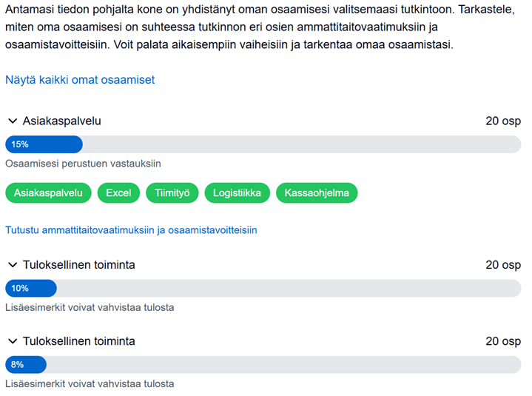532x396 pixels.
Task: Click the Osaamisesi perustuen vastauksiin text
Action: pos(83,164)
